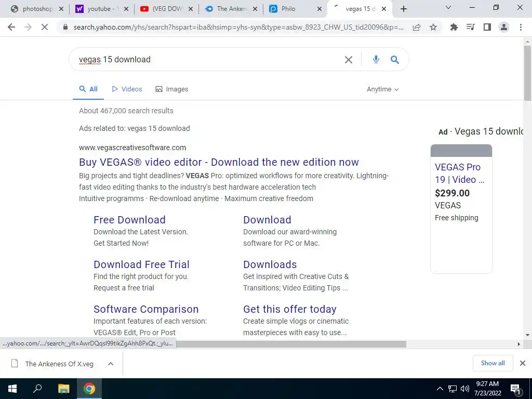The height and width of the screenshot is (399, 532).
Task: Open volume control tray icon
Action: pos(465,389)
